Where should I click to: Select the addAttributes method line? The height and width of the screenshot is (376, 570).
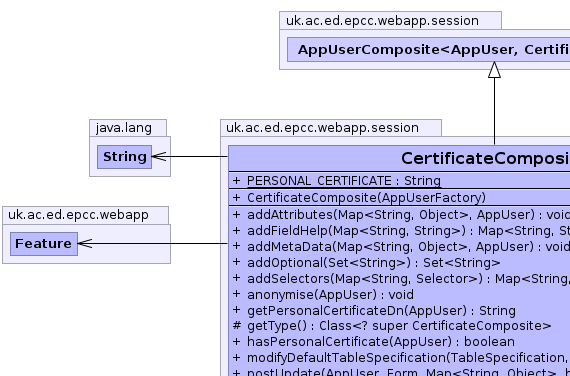click(x=401, y=215)
